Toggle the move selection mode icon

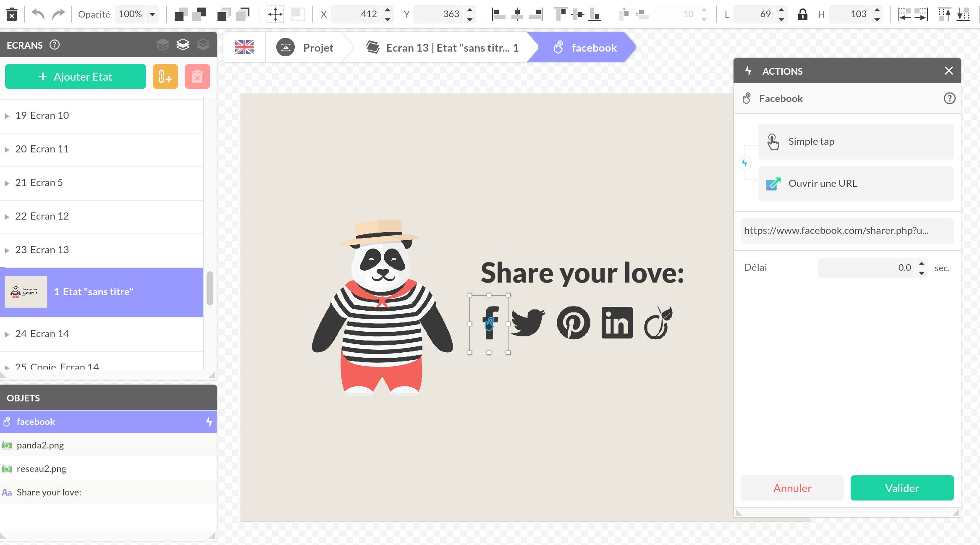coord(275,15)
